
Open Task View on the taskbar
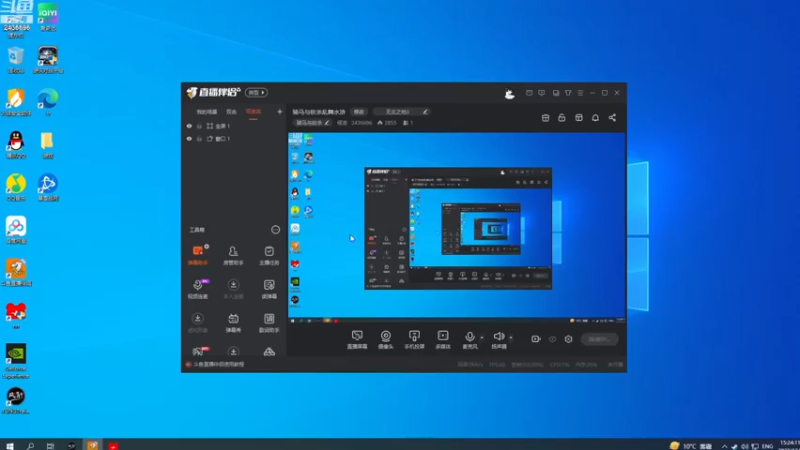(51, 445)
